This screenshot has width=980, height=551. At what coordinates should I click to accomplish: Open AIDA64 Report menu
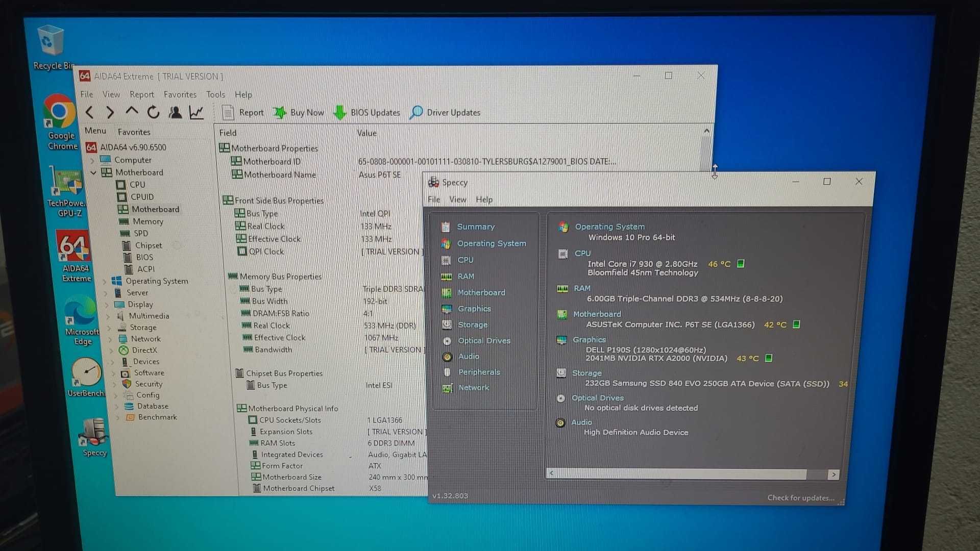tap(142, 94)
